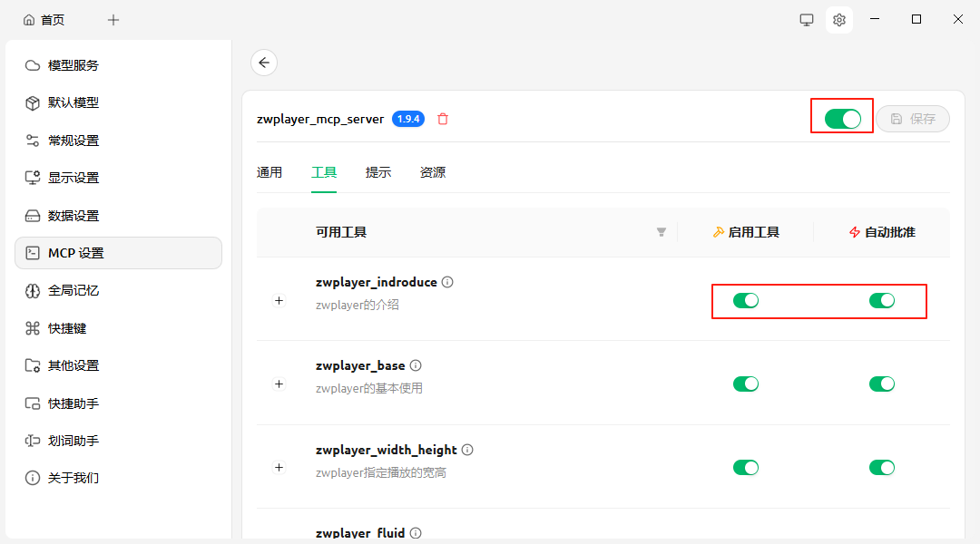Open 数据设置 in the sidebar
The height and width of the screenshot is (544, 980).
click(118, 216)
